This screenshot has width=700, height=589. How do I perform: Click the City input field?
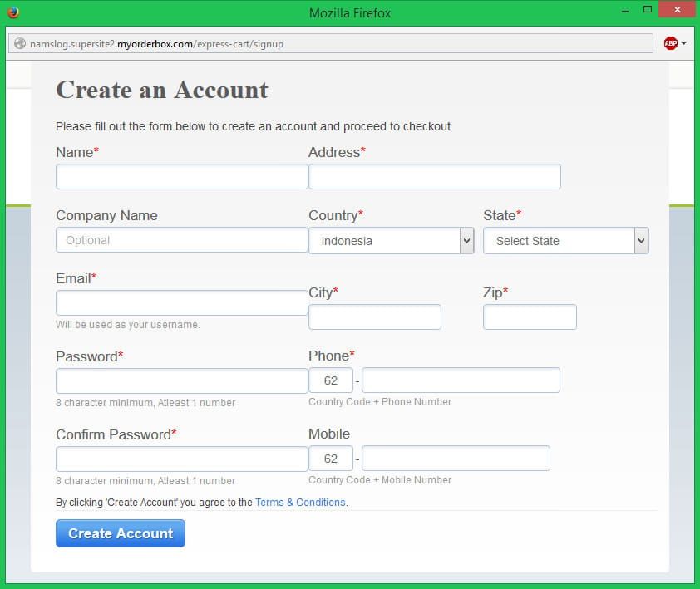374,317
